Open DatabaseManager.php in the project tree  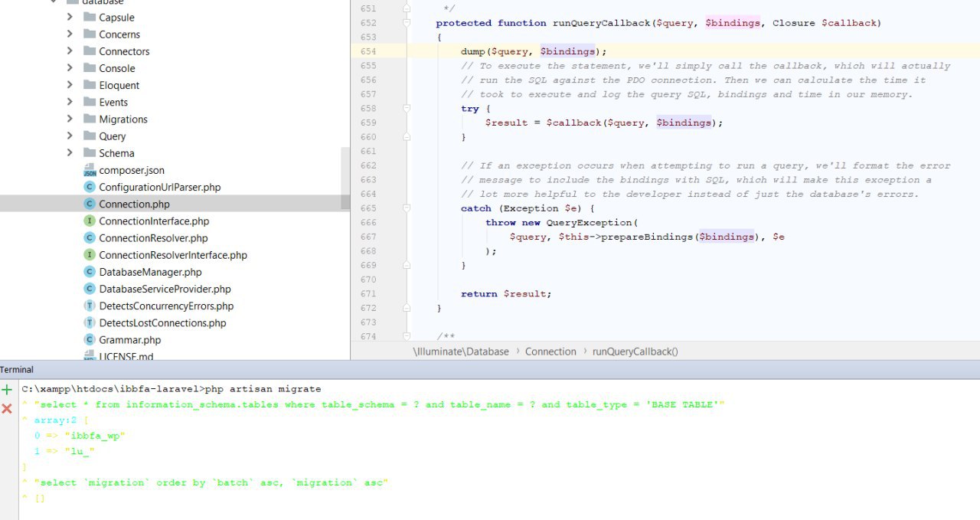(x=150, y=271)
